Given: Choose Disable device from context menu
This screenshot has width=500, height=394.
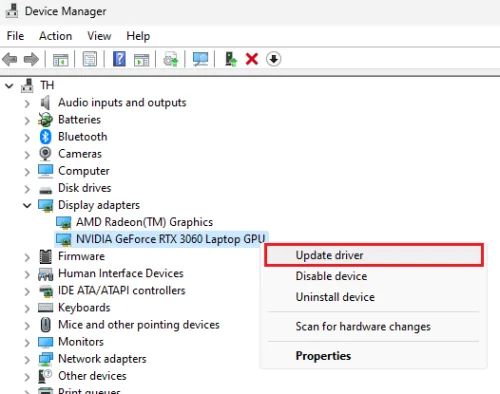Looking at the screenshot, I should click(x=374, y=276).
